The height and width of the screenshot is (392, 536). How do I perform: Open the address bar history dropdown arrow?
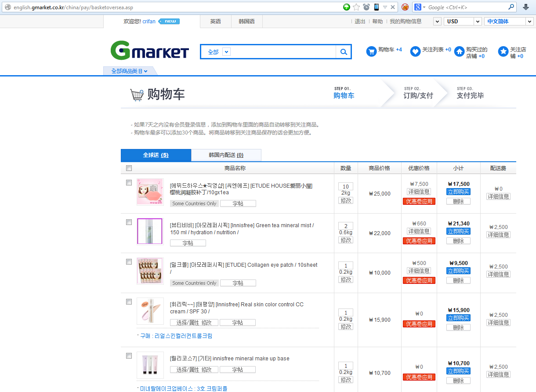coord(385,7)
